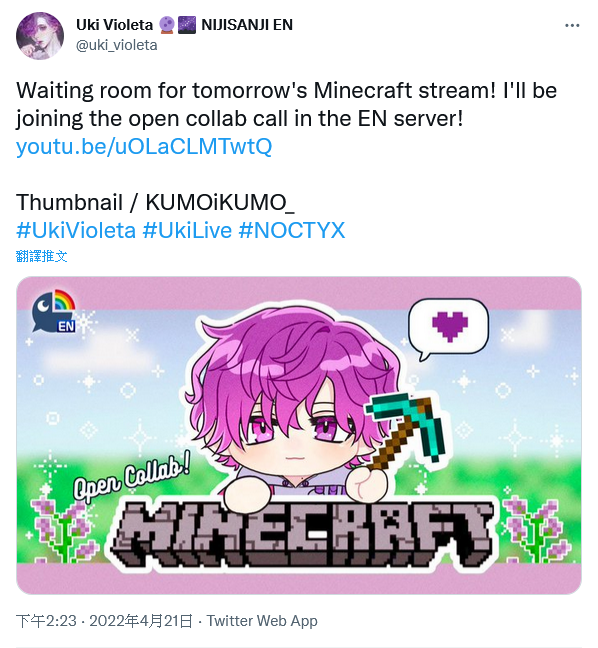The image size is (598, 648).
Task: Click the Open Collab! text on image
Action: click(x=131, y=476)
